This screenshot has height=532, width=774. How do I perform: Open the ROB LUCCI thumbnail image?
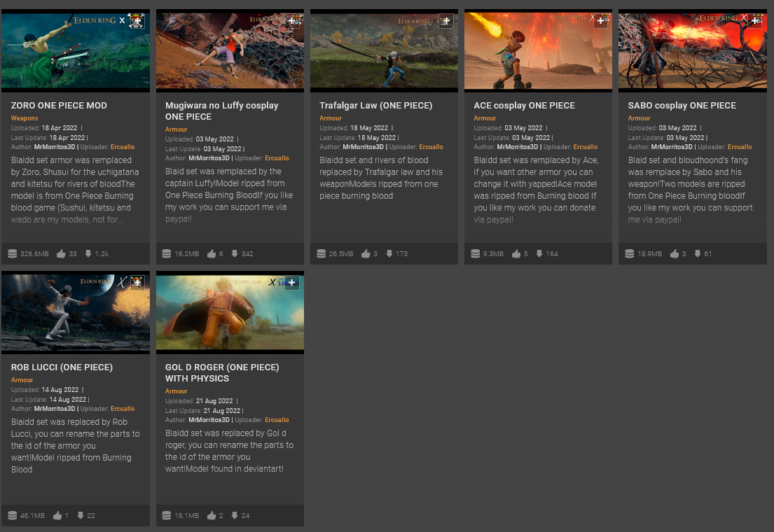[76, 312]
